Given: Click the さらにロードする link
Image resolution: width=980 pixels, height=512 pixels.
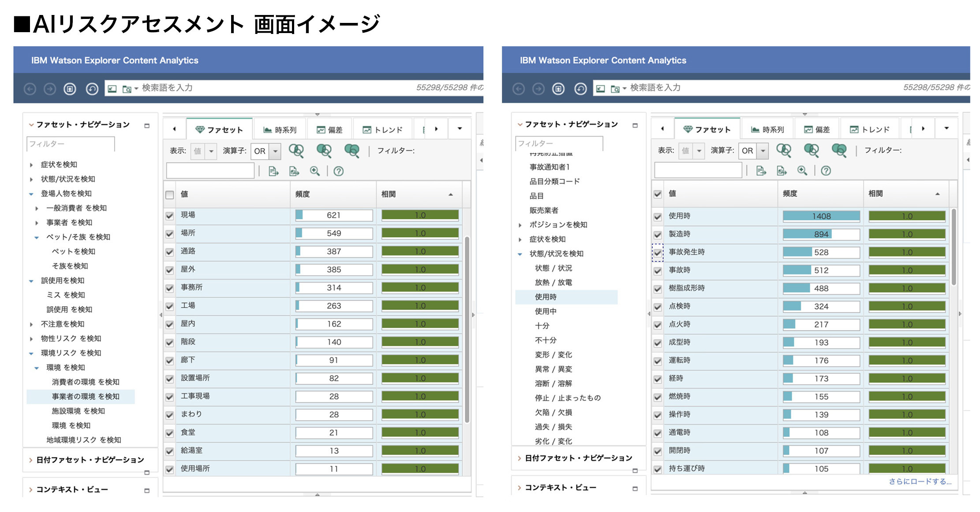Looking at the screenshot, I should (x=920, y=482).
